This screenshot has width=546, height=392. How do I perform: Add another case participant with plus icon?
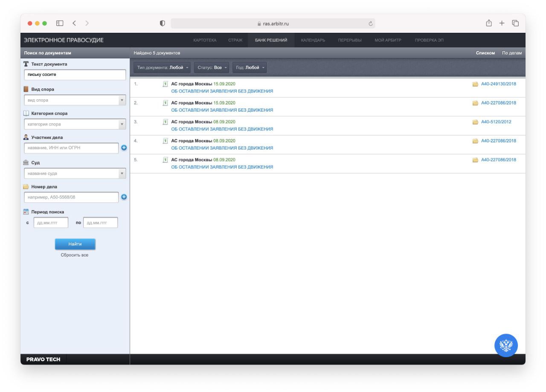tap(124, 148)
